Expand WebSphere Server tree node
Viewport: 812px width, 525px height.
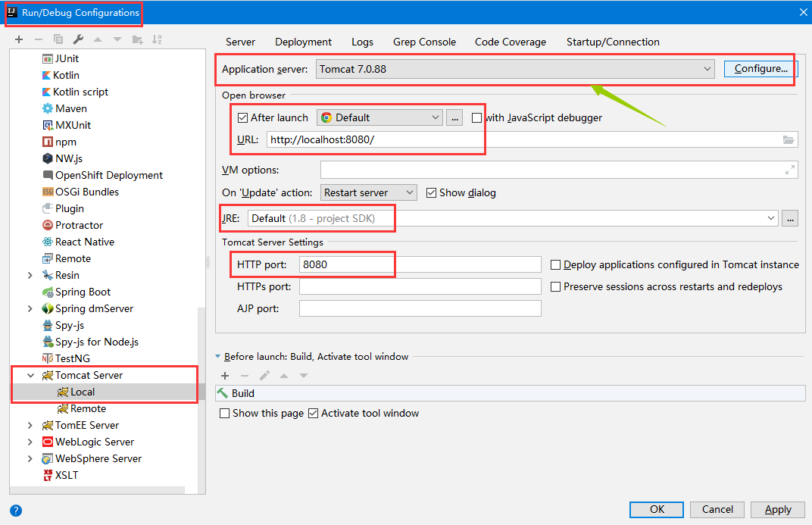[30, 459]
